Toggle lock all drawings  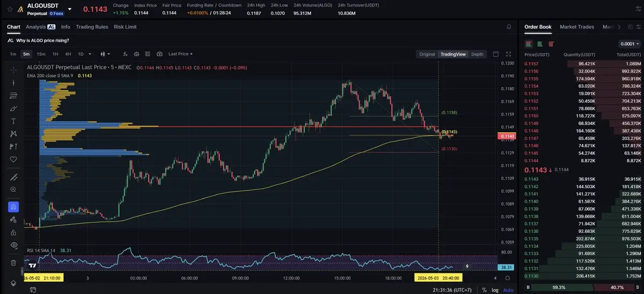[13, 232]
